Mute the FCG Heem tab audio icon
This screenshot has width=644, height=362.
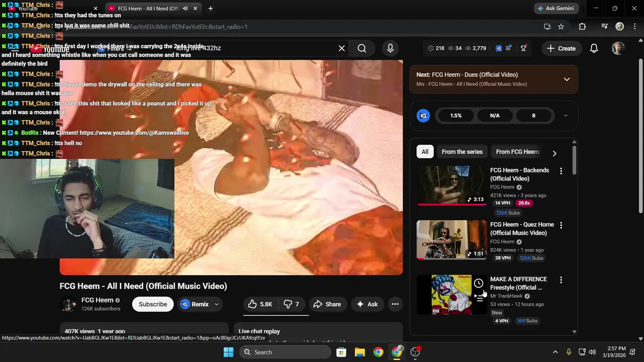(x=185, y=9)
